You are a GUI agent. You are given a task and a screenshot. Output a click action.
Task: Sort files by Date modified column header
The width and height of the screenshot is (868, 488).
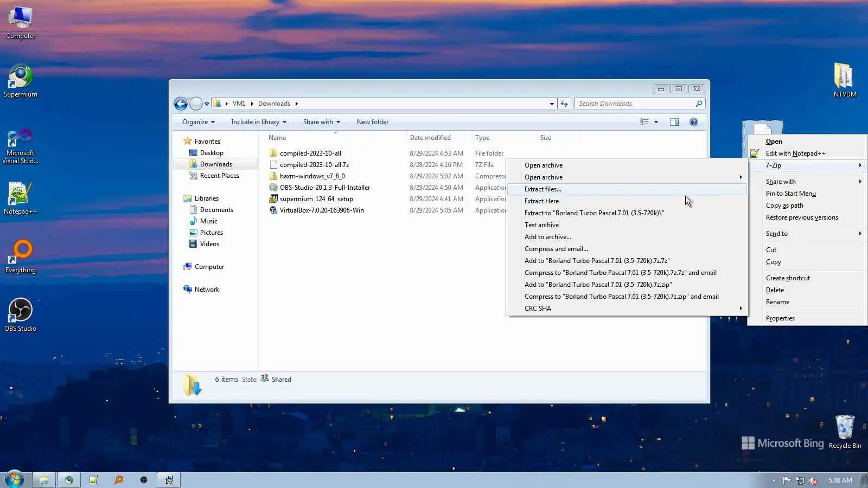[439, 138]
